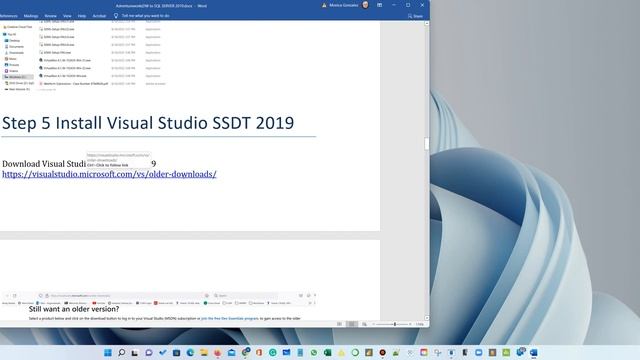Viewport: 640px width, 360px height.
Task: Click the account warning triangle icon
Action: pos(324,5)
